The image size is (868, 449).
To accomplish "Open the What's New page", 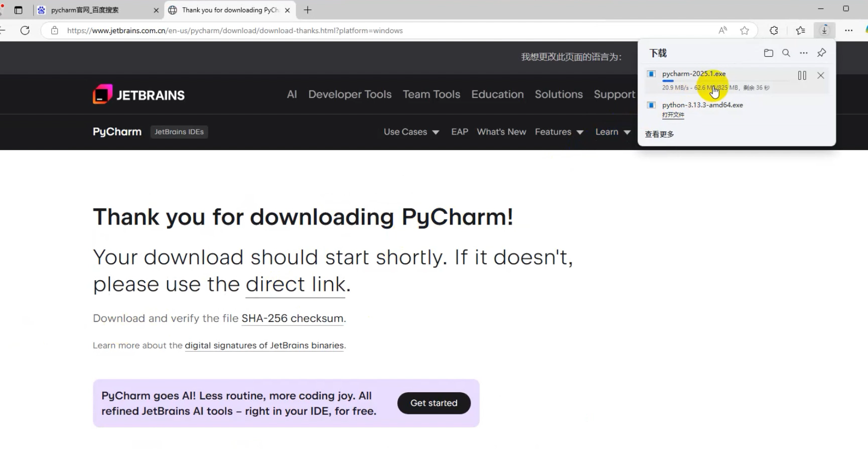I will pyautogui.click(x=501, y=132).
